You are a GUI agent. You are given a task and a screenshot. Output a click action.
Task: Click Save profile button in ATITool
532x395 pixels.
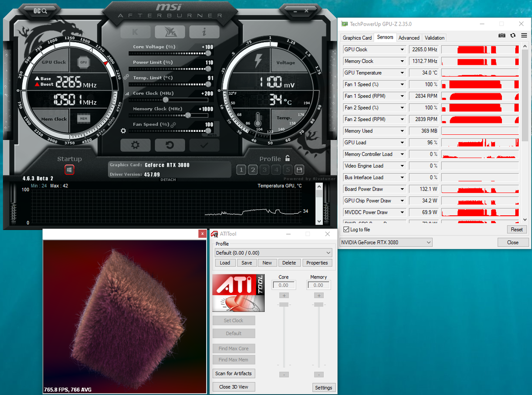click(247, 263)
